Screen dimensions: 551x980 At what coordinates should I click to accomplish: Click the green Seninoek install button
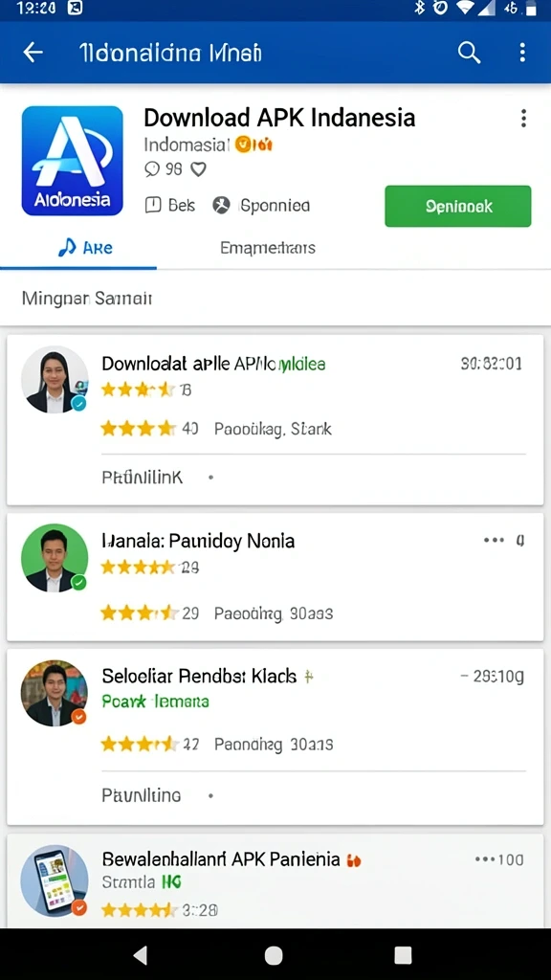(458, 207)
